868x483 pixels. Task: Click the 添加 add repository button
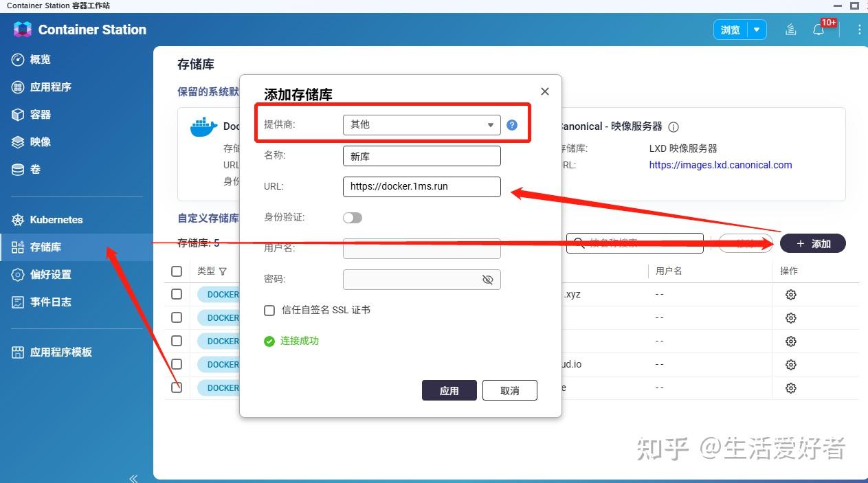(x=813, y=243)
